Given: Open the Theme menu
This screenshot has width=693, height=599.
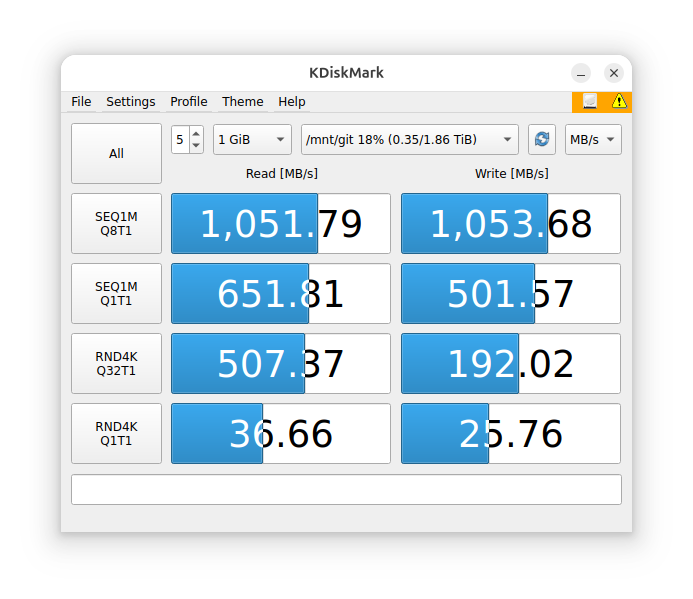Looking at the screenshot, I should point(243,102).
